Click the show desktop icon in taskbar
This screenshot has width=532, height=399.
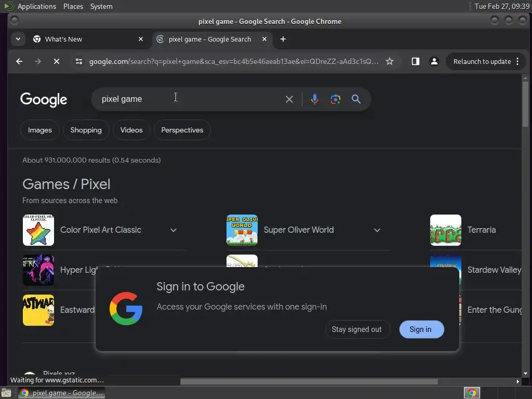click(x=6, y=393)
